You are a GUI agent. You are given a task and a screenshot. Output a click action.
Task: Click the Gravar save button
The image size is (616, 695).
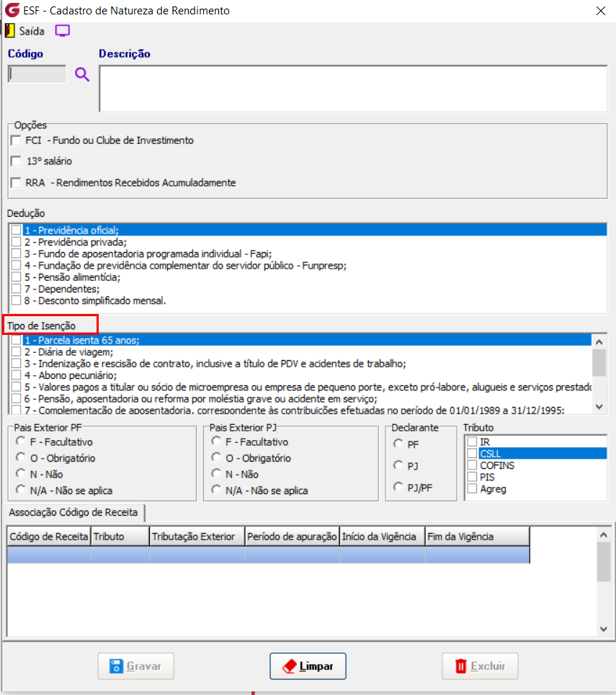point(135,665)
